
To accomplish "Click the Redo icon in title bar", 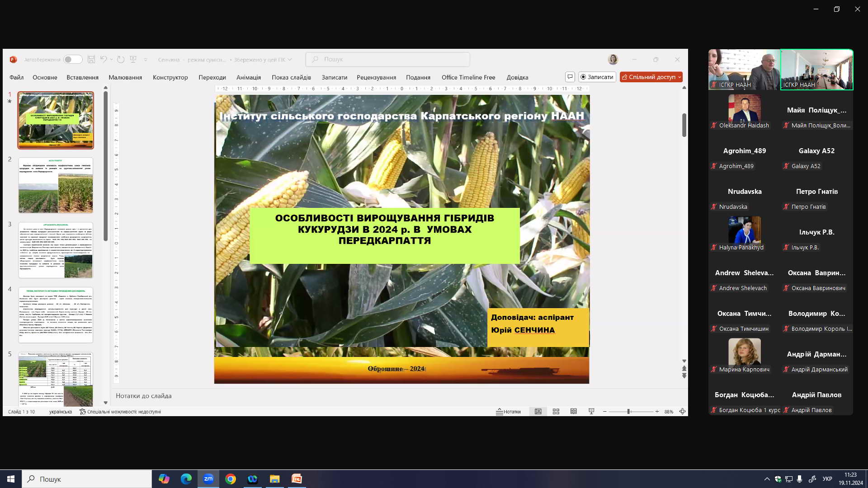I will (121, 60).
